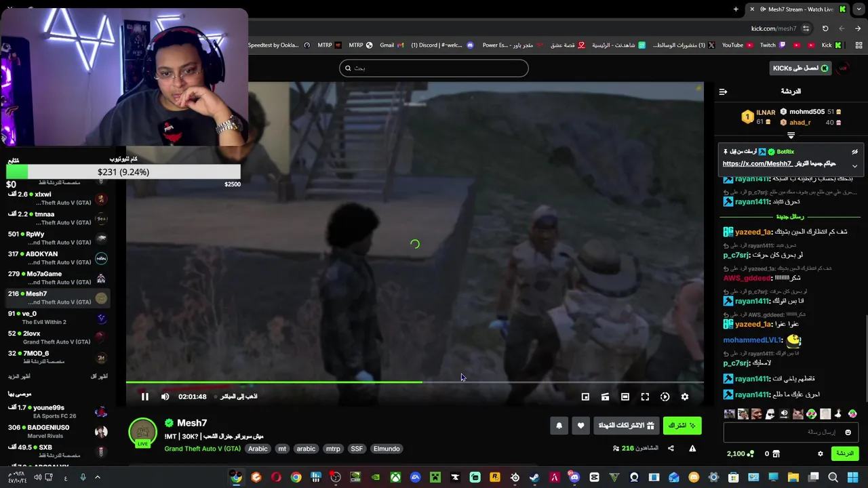Image resolution: width=868 pixels, height=488 pixels.
Task: Open the x.com/Meshh7_ link in pinned message
Action: pos(757,163)
